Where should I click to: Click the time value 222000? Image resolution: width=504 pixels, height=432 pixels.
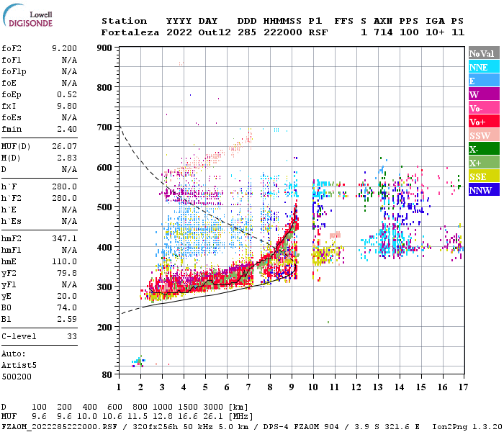[x=282, y=32]
